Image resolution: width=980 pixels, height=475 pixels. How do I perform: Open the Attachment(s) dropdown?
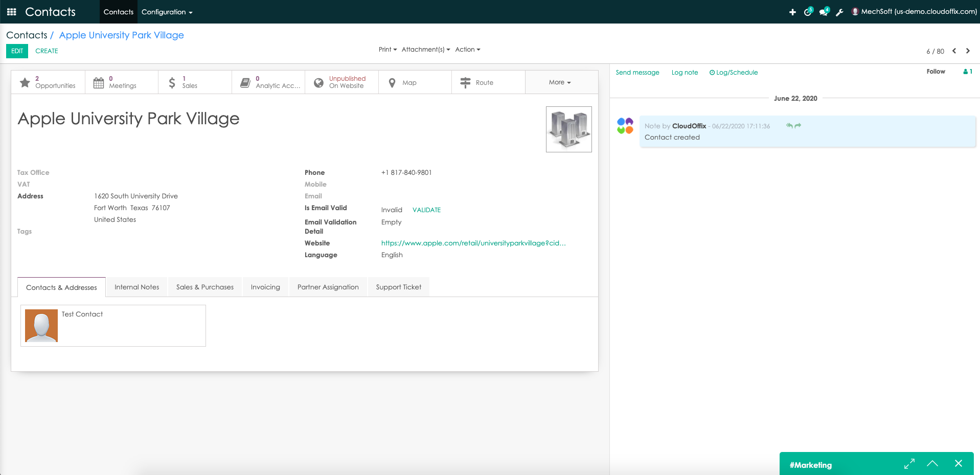pos(426,50)
